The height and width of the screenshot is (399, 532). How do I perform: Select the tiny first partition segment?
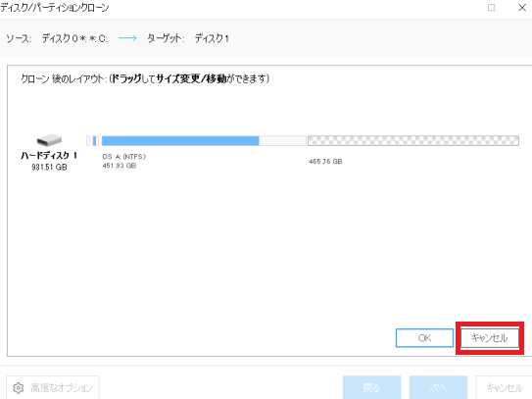coord(88,140)
